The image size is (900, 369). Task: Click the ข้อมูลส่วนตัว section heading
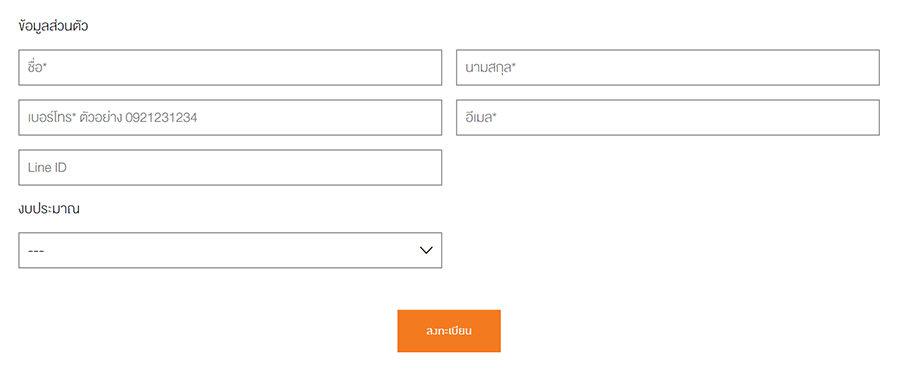tap(53, 26)
